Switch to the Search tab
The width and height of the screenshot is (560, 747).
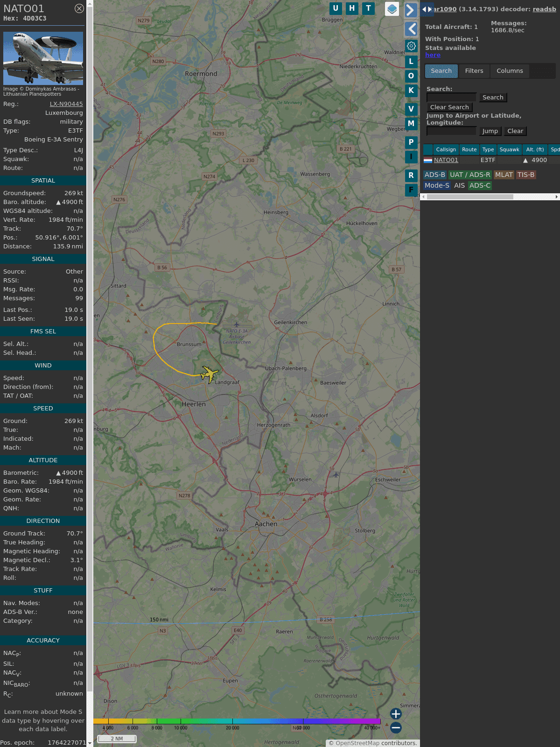tap(441, 71)
